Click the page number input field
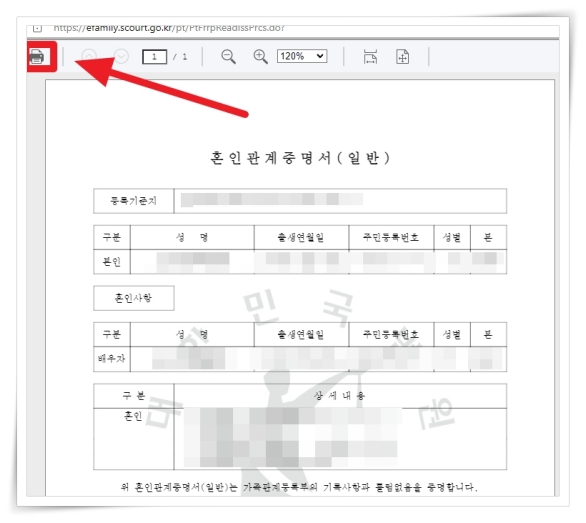This screenshot has width=586, height=523. tap(154, 57)
